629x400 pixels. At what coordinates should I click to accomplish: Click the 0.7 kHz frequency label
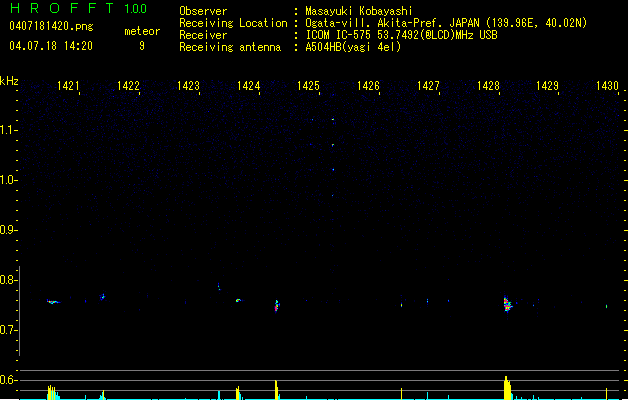pyautogui.click(x=7, y=330)
